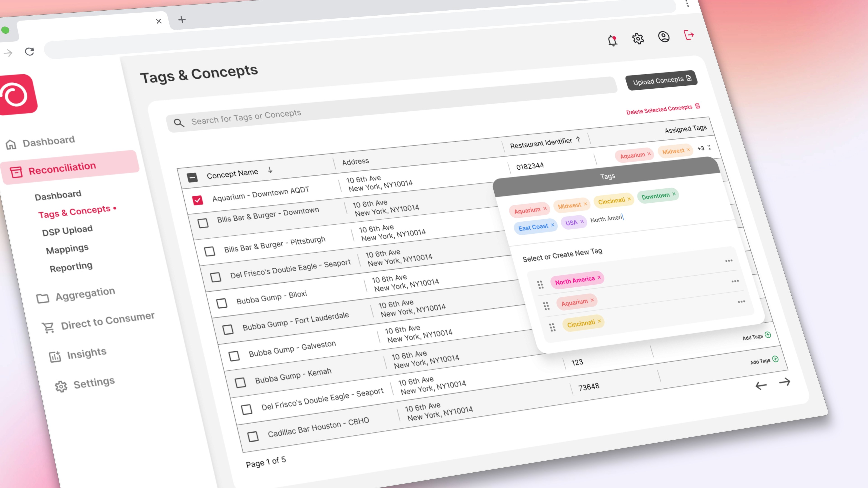Open more options for North America tag
The image size is (868, 488).
point(729,261)
